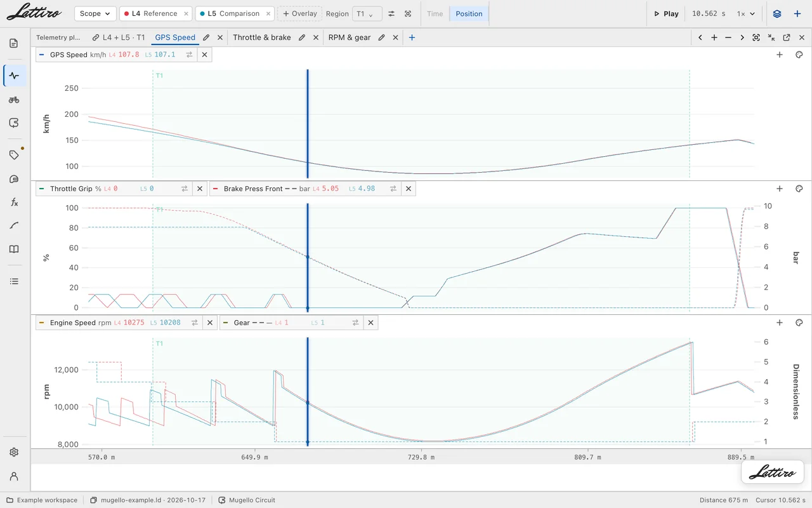
Task: Pan chart left with the left chevron
Action: click(x=700, y=37)
